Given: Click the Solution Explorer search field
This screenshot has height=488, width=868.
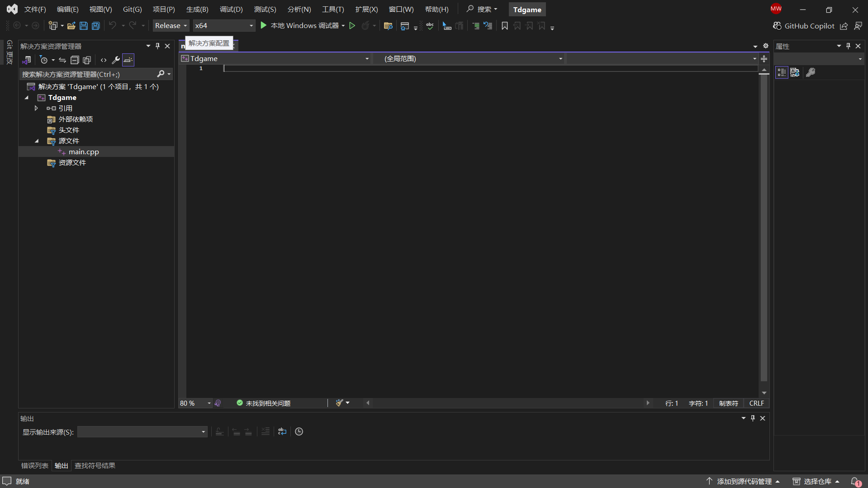Looking at the screenshot, I should coord(88,74).
